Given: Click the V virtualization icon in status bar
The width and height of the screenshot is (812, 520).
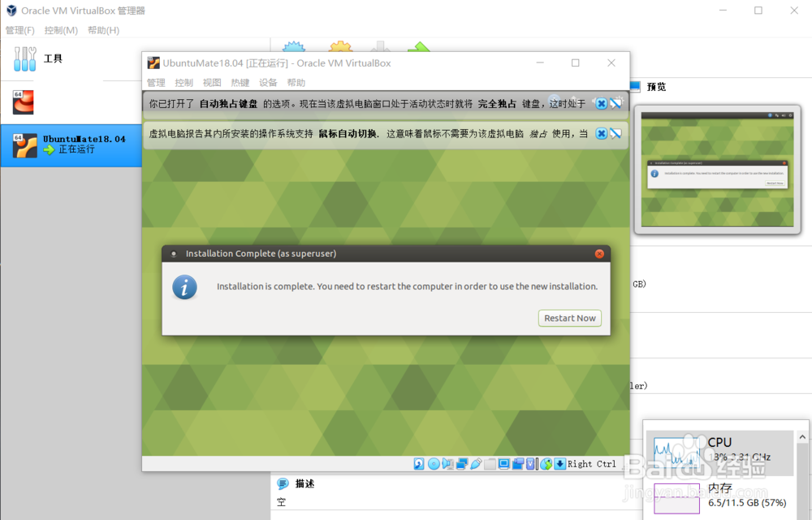Looking at the screenshot, I should pos(530,464).
